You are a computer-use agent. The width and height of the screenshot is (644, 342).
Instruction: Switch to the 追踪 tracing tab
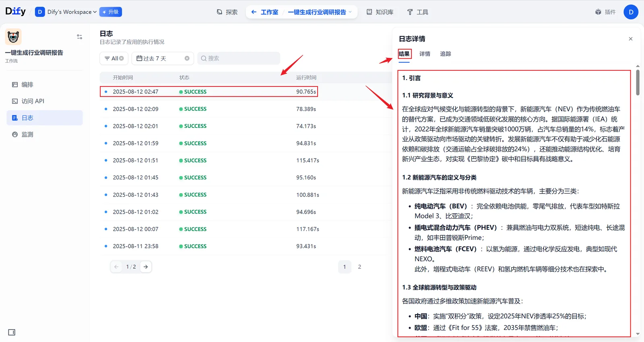coord(446,54)
